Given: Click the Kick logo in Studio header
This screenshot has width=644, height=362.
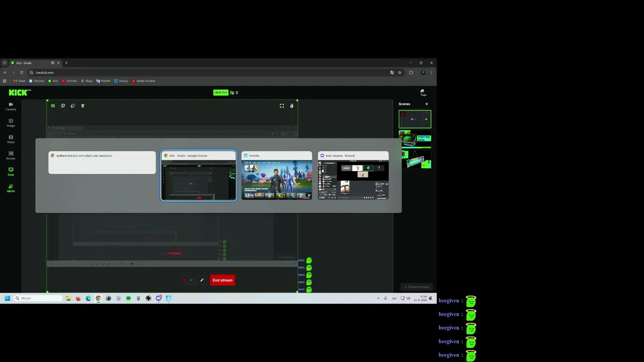Looking at the screenshot, I should point(20,93).
